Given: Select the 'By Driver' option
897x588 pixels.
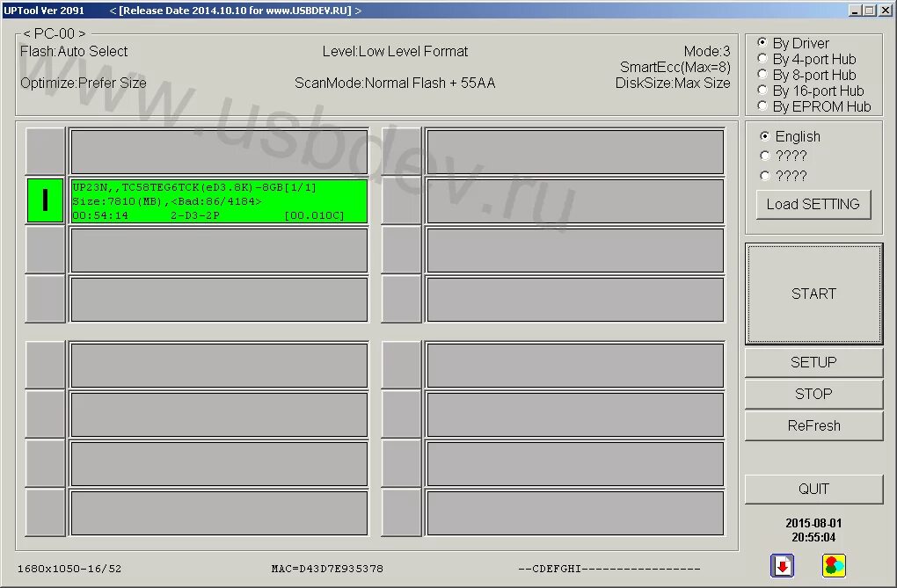Looking at the screenshot, I should point(762,42).
